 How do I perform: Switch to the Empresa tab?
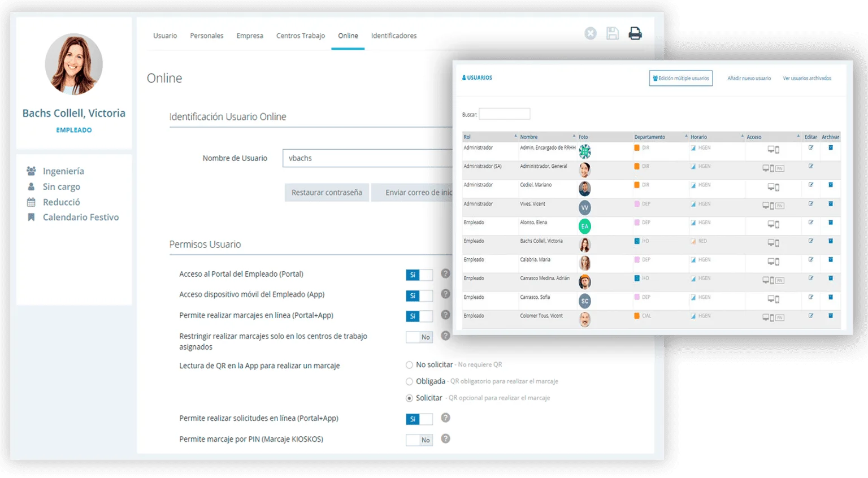click(x=250, y=36)
